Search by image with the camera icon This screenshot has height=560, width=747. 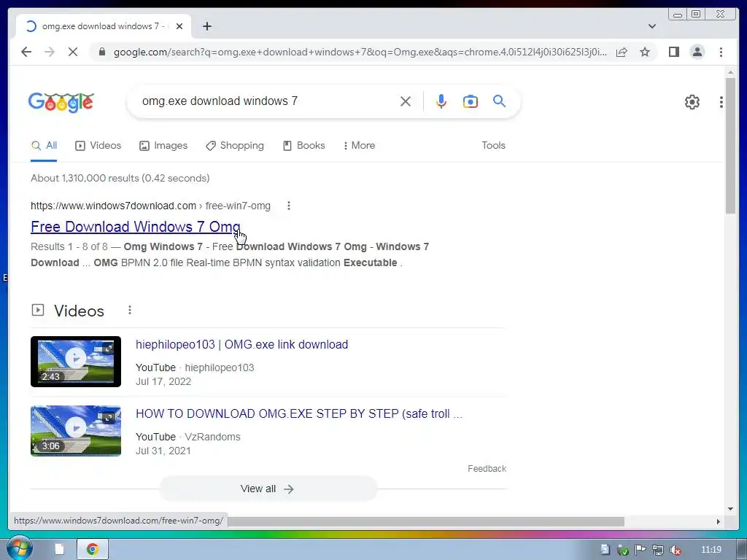click(471, 101)
